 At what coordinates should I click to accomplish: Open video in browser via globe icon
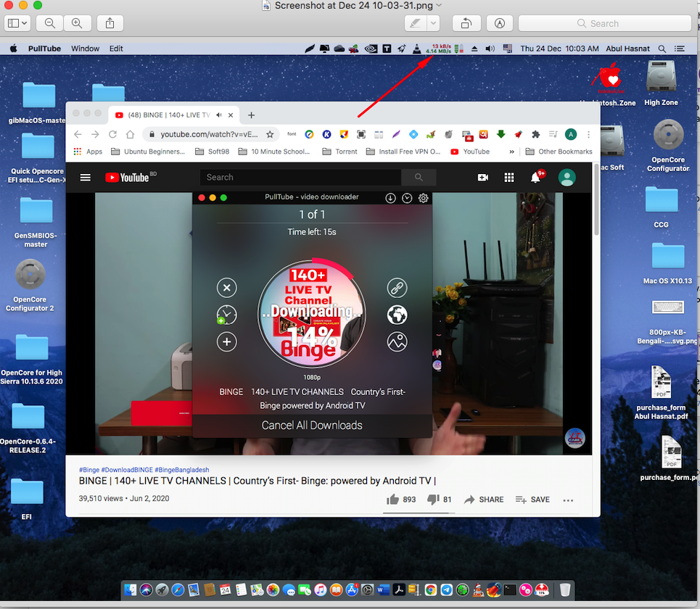click(x=397, y=315)
